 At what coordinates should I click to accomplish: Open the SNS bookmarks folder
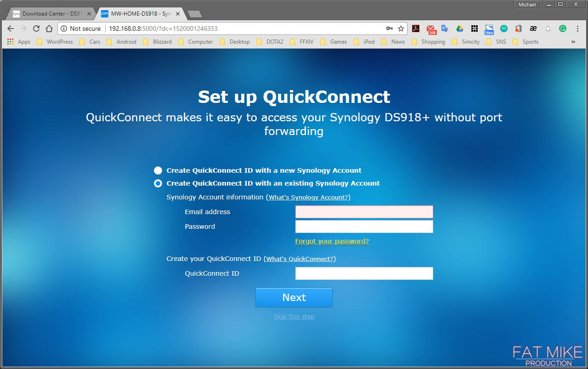(496, 41)
